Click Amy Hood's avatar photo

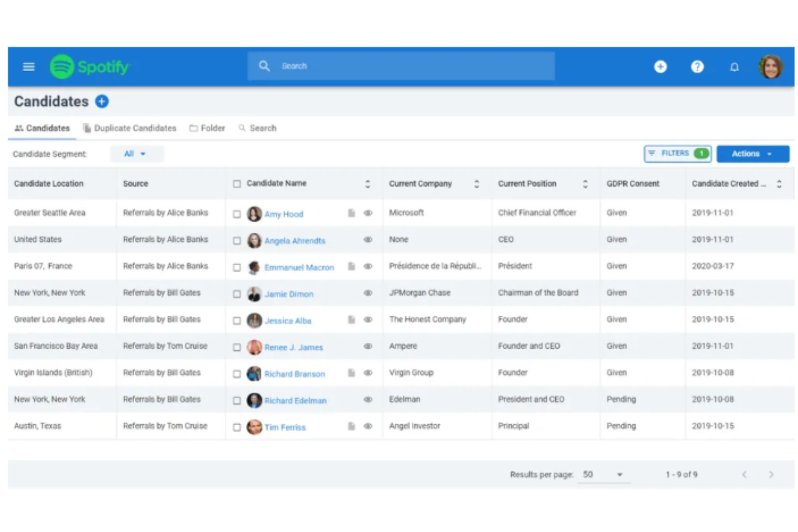coord(254,214)
